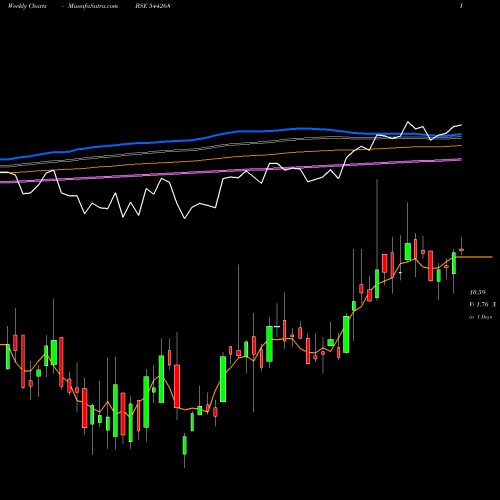The image size is (500, 500).
Task: Click the flat orange price level line after last candle
Action: tap(474, 257)
